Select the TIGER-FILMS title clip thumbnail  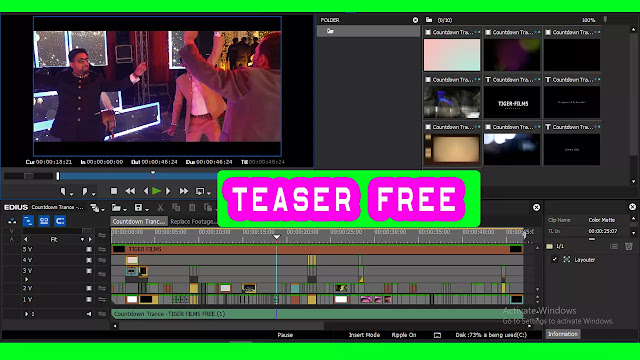tap(512, 102)
